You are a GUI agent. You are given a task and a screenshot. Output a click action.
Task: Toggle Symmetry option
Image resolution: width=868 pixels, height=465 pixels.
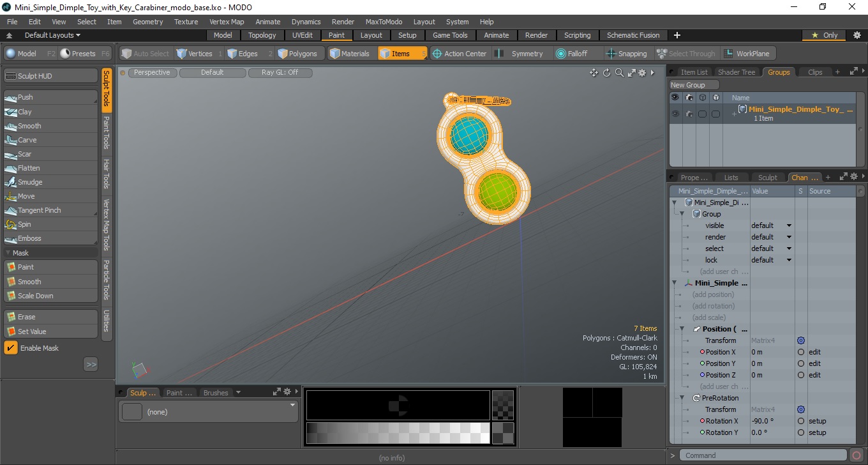pos(521,54)
